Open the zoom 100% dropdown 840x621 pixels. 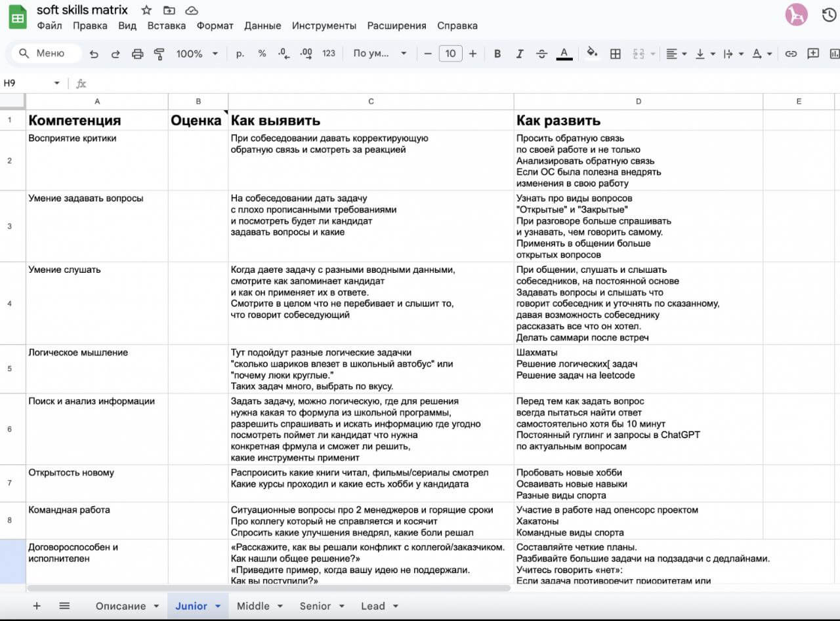(197, 54)
